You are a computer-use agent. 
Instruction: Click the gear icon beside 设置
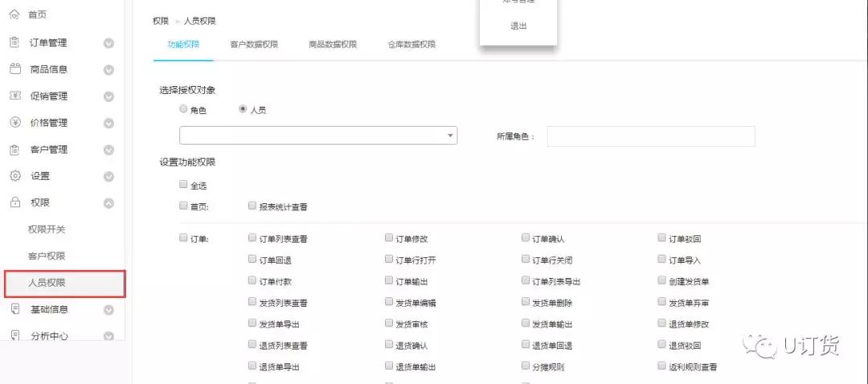click(15, 176)
